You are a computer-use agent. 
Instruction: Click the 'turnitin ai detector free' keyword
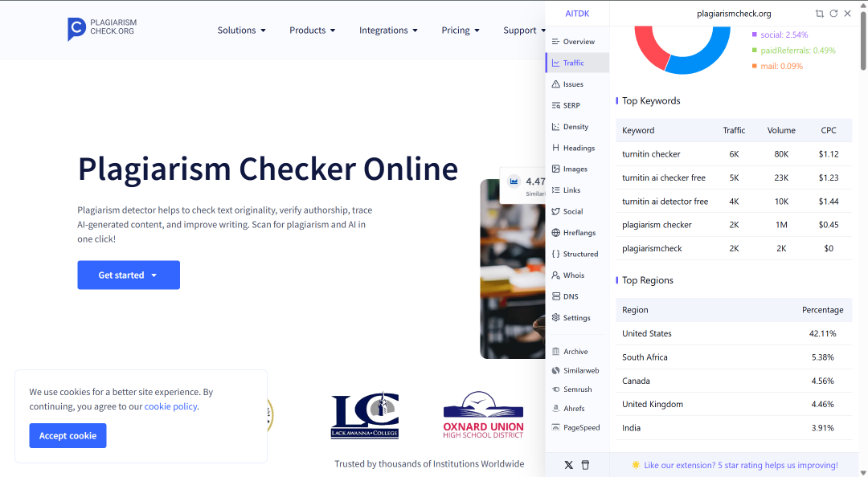click(x=665, y=202)
